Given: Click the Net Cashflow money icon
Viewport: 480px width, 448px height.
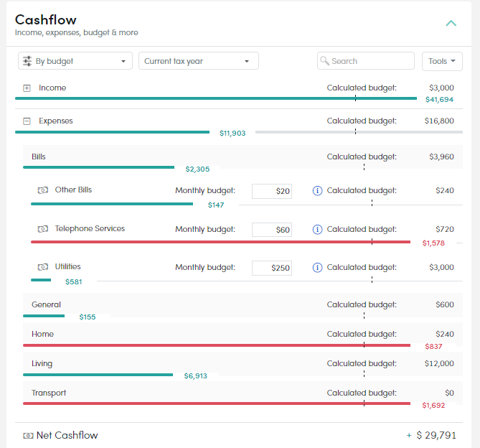Looking at the screenshot, I should coord(28,436).
